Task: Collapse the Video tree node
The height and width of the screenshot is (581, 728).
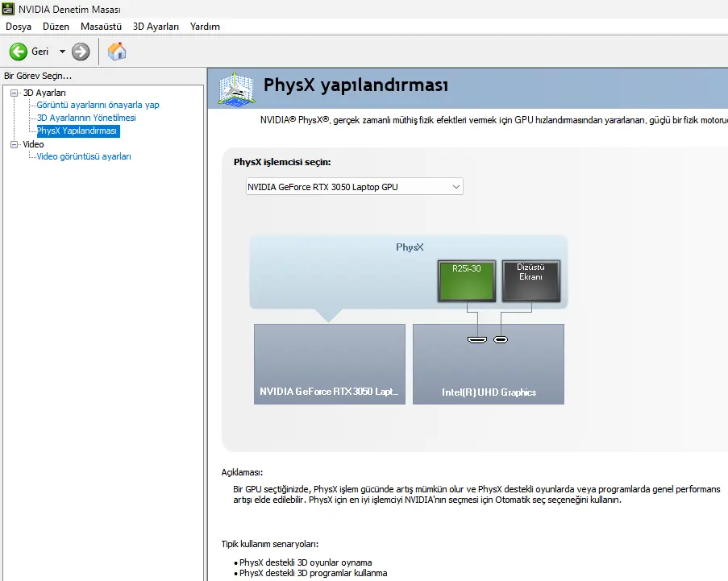Action: pos(15,144)
